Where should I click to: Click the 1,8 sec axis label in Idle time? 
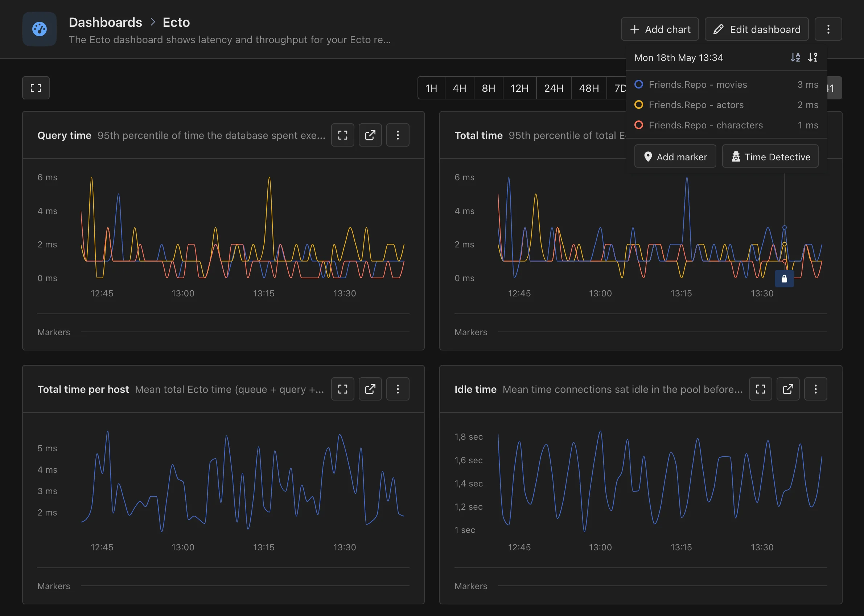click(x=468, y=437)
